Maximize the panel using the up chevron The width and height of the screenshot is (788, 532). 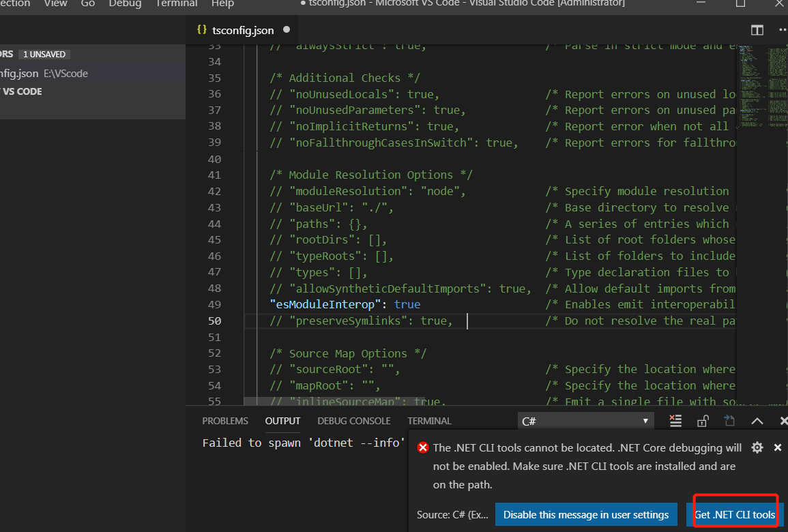click(757, 421)
